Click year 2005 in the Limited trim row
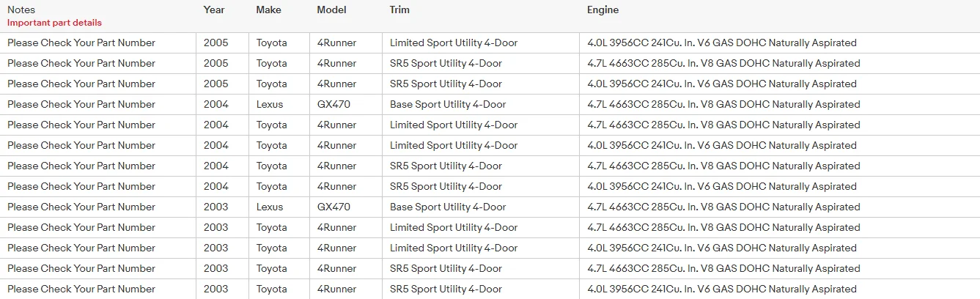Image resolution: width=980 pixels, height=299 pixels. (x=215, y=43)
